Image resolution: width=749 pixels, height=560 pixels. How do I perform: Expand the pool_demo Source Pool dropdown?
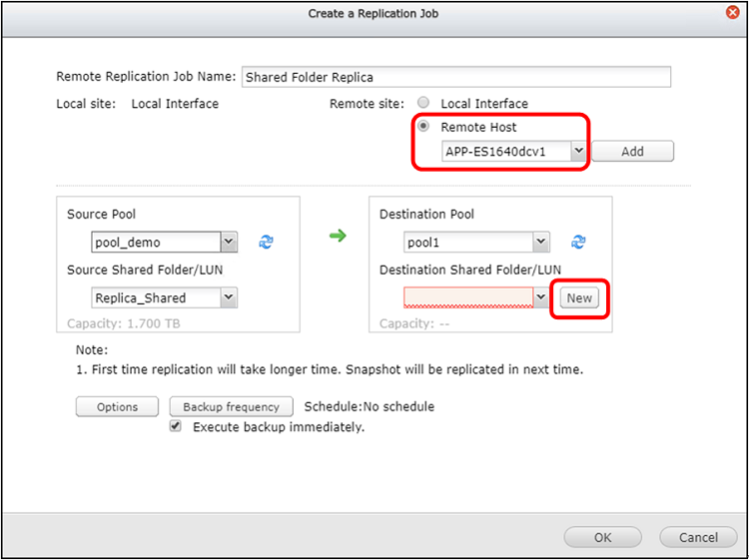(x=229, y=242)
